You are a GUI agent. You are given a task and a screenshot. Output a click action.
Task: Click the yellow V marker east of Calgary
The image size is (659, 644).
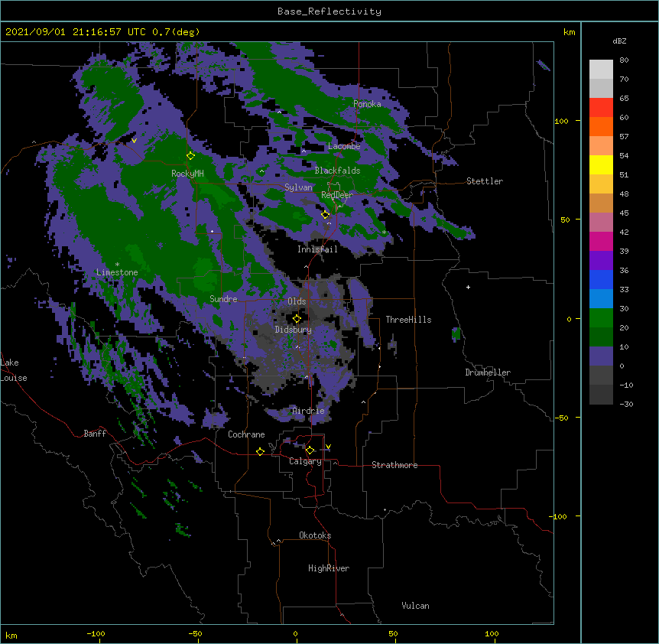pyautogui.click(x=328, y=447)
